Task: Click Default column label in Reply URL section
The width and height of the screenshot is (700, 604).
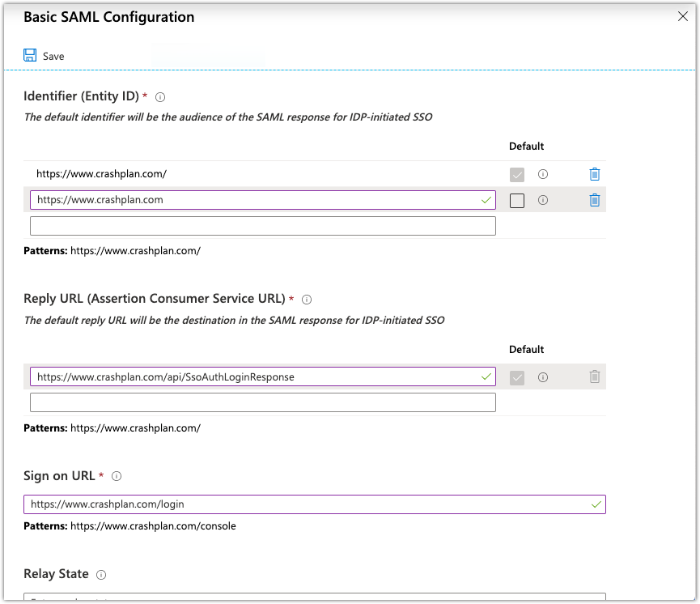Action: click(x=526, y=349)
